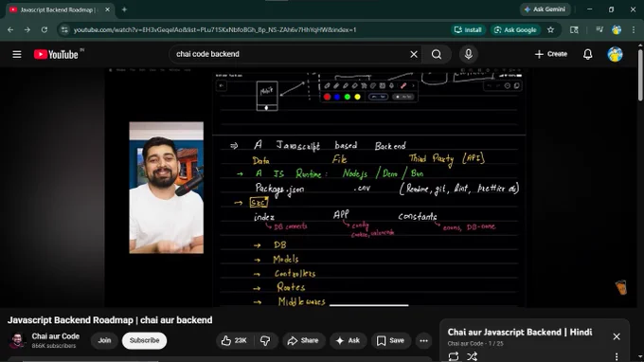
Task: Open the Chai aur Javascript Backend playlist title
Action: (x=520, y=332)
